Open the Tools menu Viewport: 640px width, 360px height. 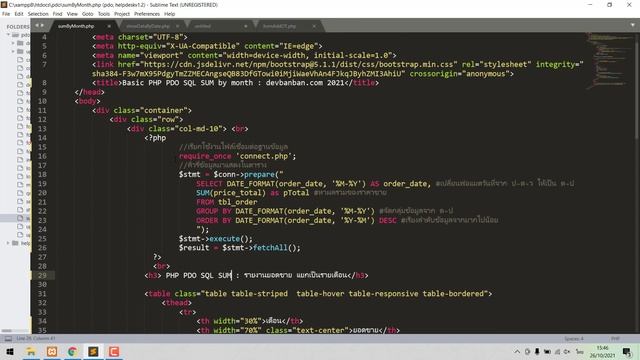(x=104, y=13)
